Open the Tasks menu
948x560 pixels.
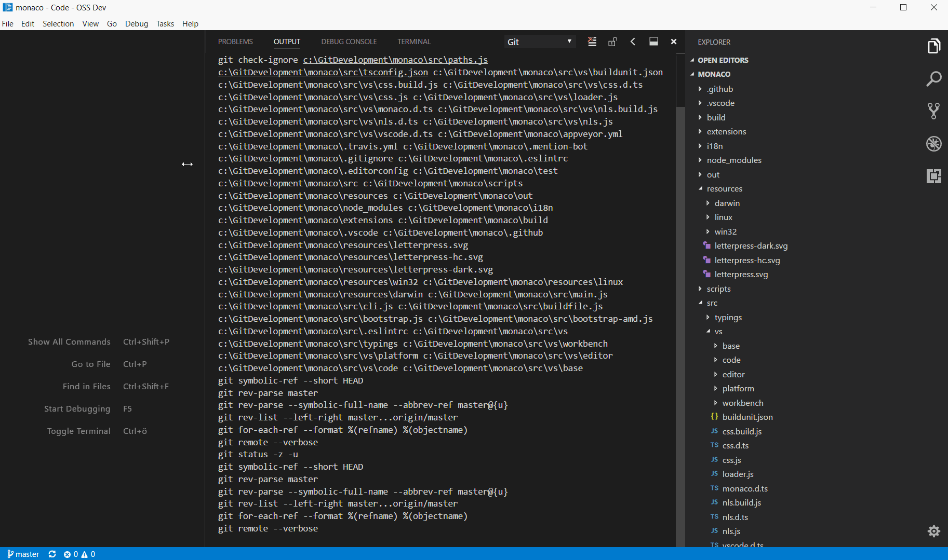click(165, 23)
